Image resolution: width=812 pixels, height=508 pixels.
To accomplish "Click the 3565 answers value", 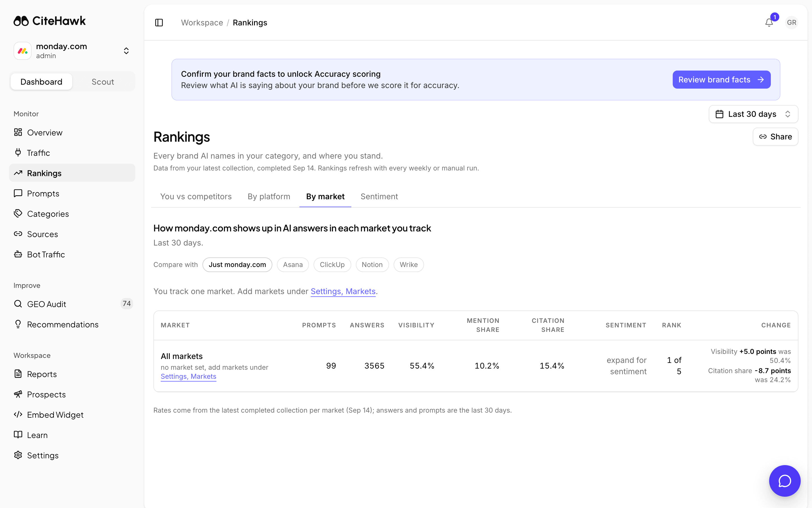I will coord(374,366).
